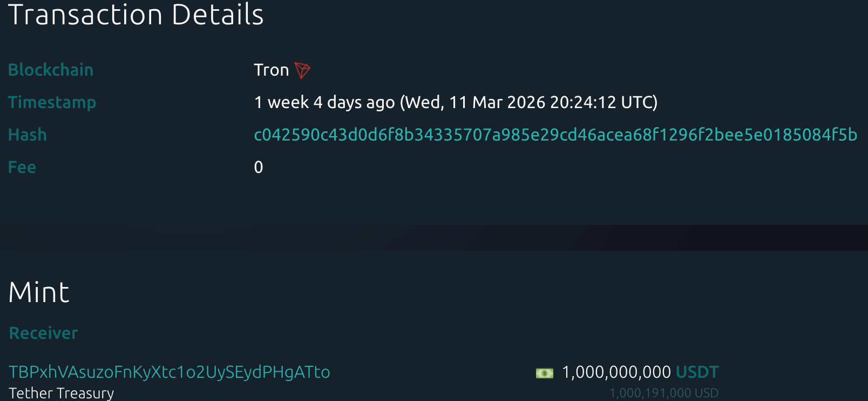Screen dimensions: 868x401
Task: Click the Hash field label
Action: (27, 135)
